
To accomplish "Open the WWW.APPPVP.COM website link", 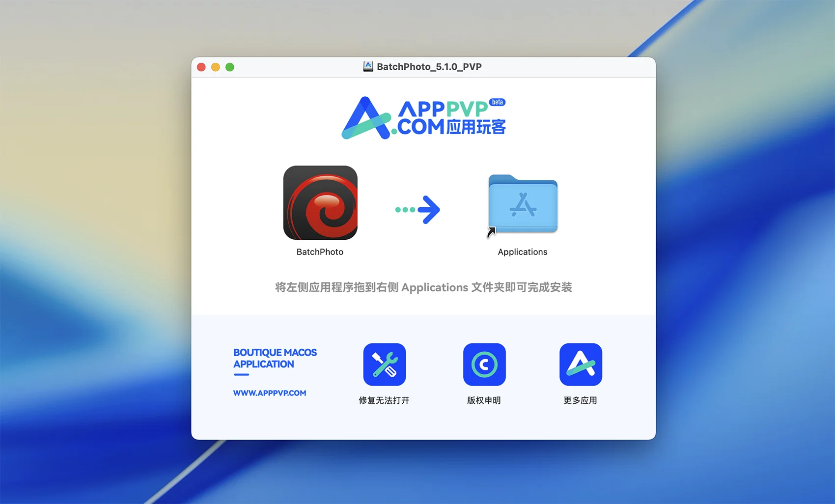I will [x=269, y=393].
